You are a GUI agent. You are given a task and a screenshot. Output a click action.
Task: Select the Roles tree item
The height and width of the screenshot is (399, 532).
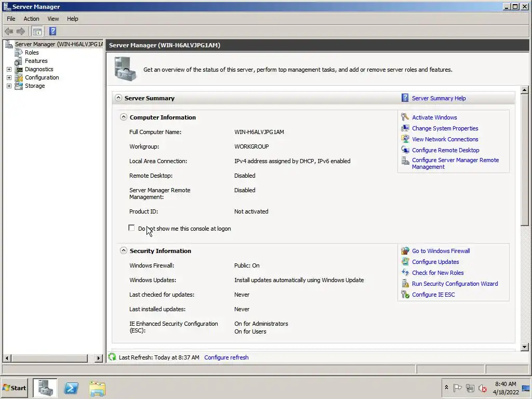[x=32, y=52]
